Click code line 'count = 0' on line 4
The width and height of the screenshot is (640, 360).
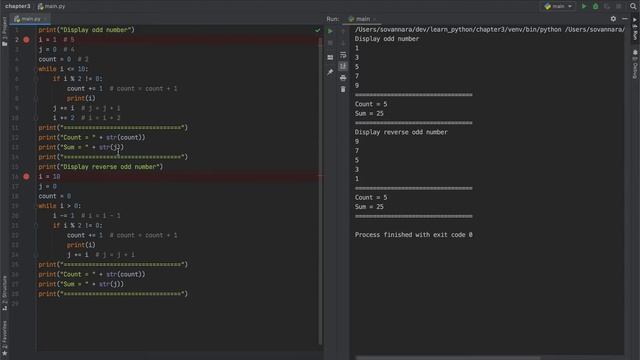click(x=55, y=59)
